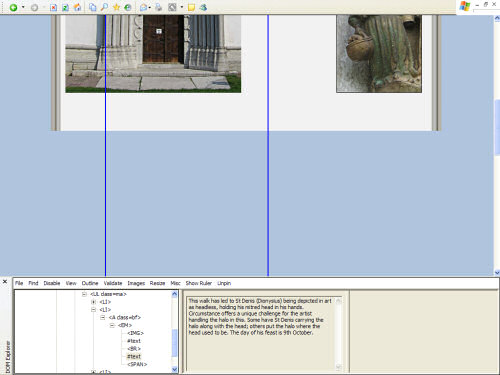Select the BR node in the tree
This screenshot has width=500, height=375.
tap(134, 349)
